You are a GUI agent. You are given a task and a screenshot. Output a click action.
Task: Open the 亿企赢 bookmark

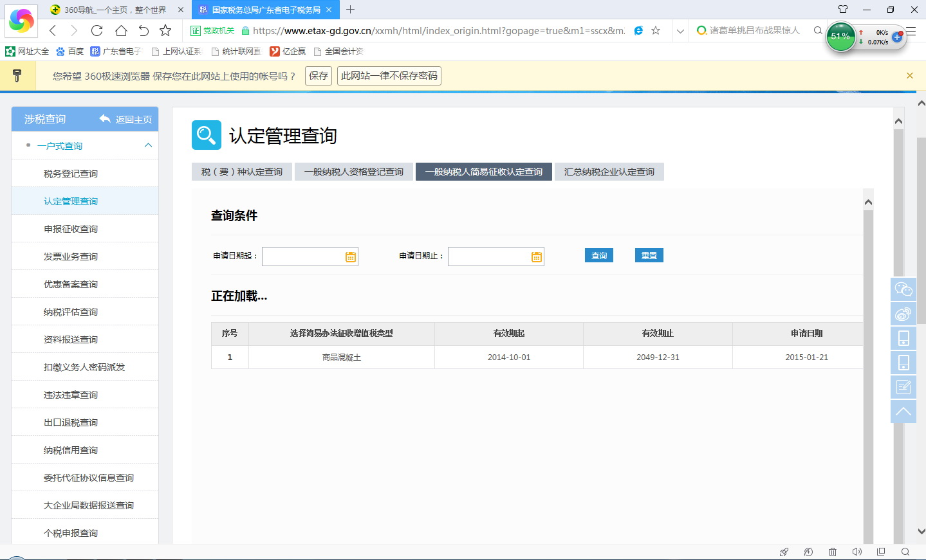288,51
